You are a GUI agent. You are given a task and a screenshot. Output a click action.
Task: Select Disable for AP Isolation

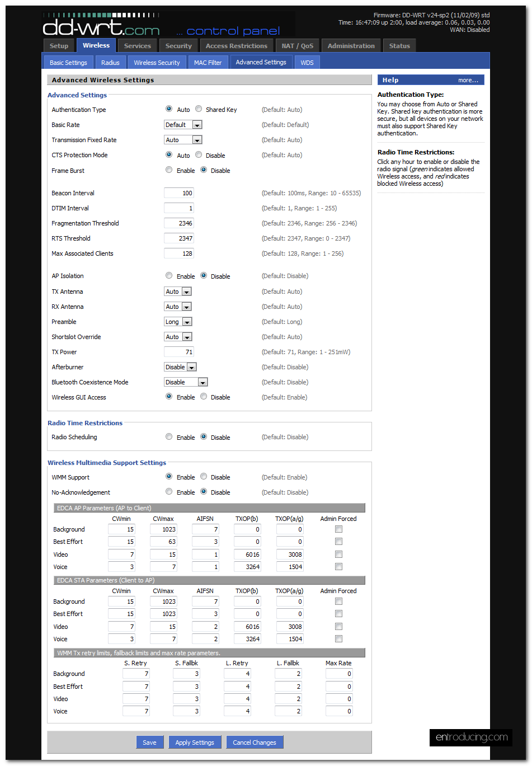[x=204, y=276]
